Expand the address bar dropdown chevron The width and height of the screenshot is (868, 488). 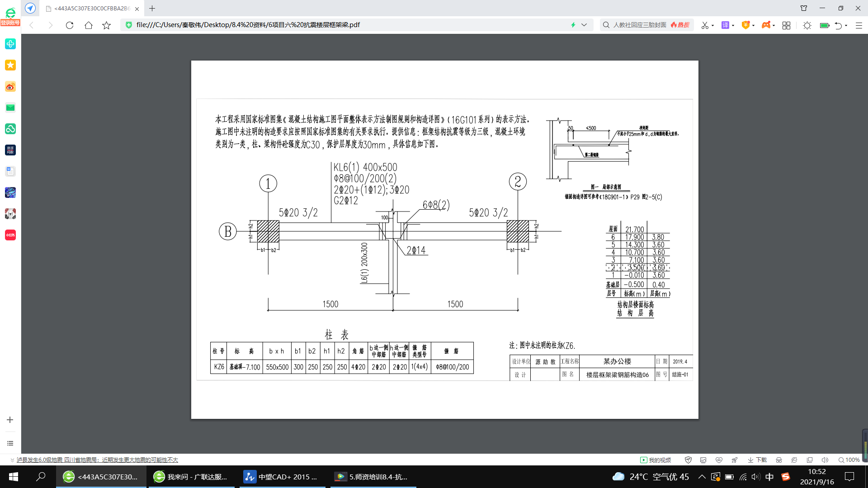(584, 25)
